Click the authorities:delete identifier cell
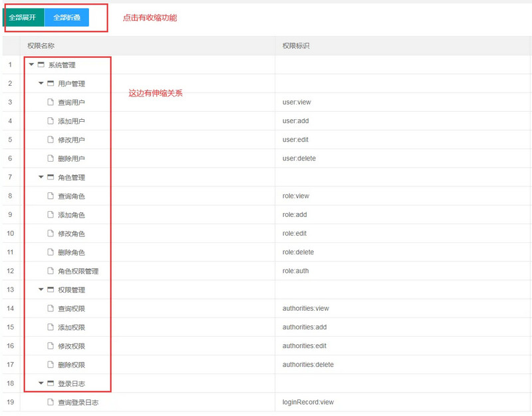This screenshot has width=532, height=416. (x=308, y=365)
